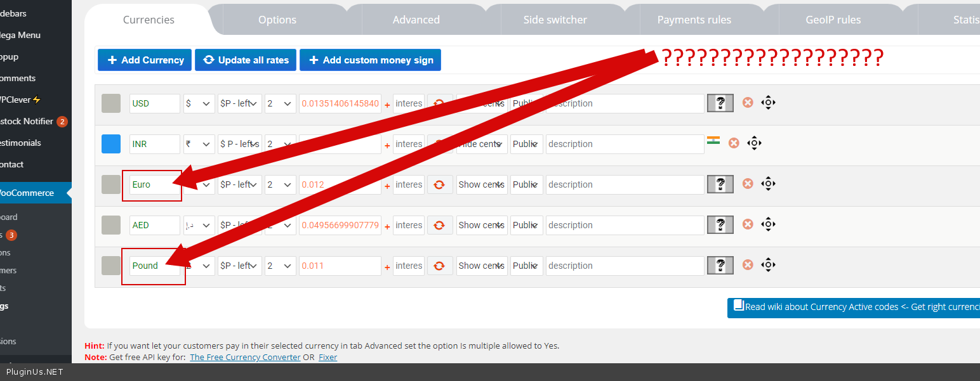Open the USD visibility Public dropdown

pyautogui.click(x=527, y=103)
